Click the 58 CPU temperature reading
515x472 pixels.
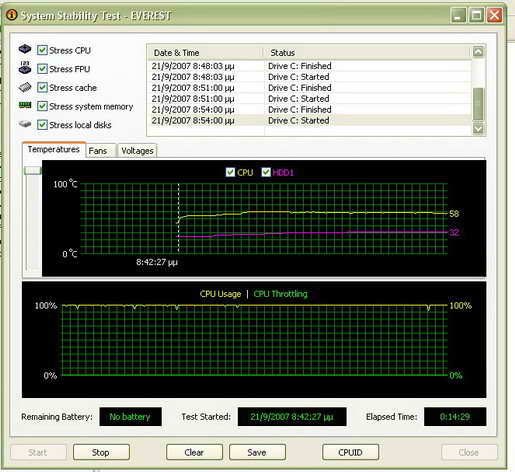click(x=454, y=214)
